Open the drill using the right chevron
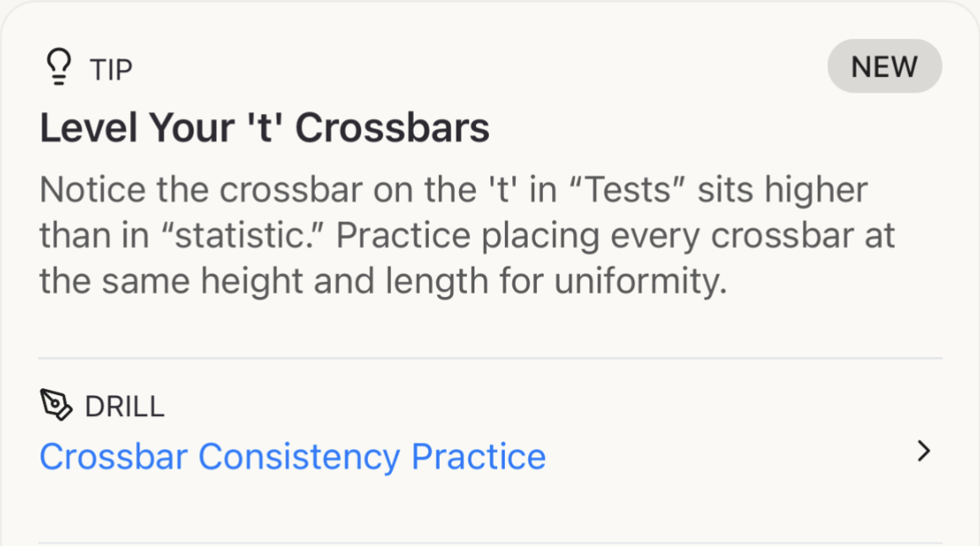This screenshot has height=546, width=980. pos(923,451)
